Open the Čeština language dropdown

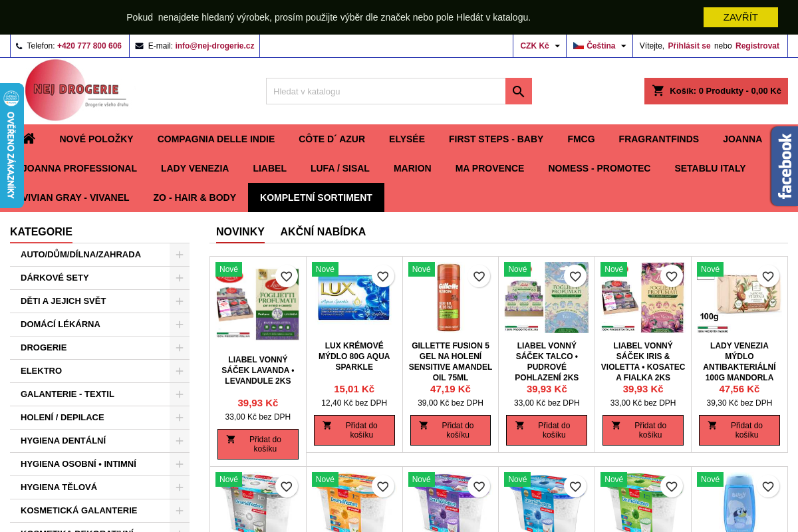tap(599, 46)
